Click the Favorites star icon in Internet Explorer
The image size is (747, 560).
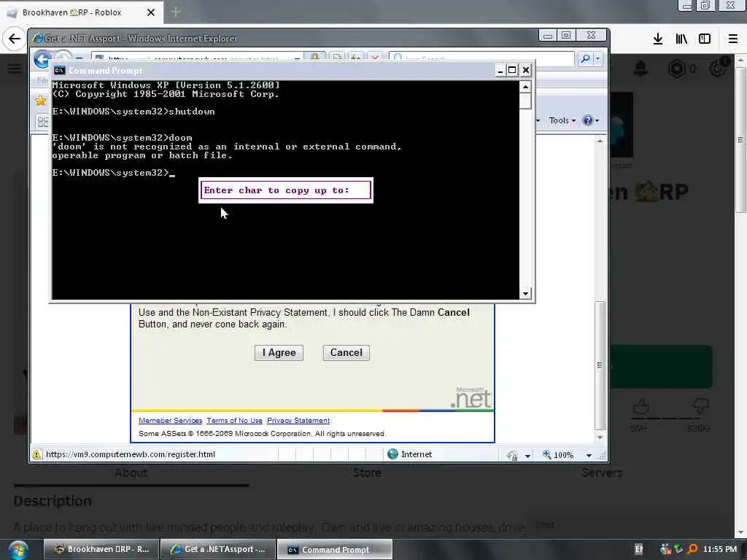(x=41, y=100)
